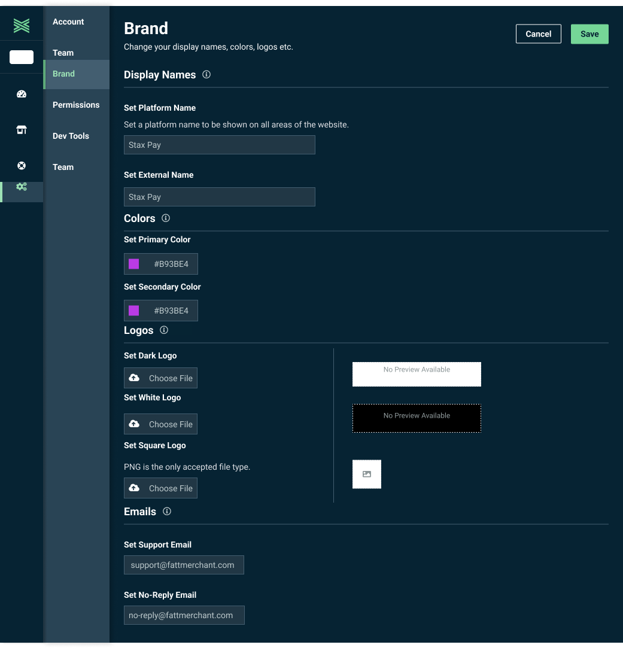Click the Stax logo icon
This screenshot has height=672, width=623.
pyautogui.click(x=22, y=26)
